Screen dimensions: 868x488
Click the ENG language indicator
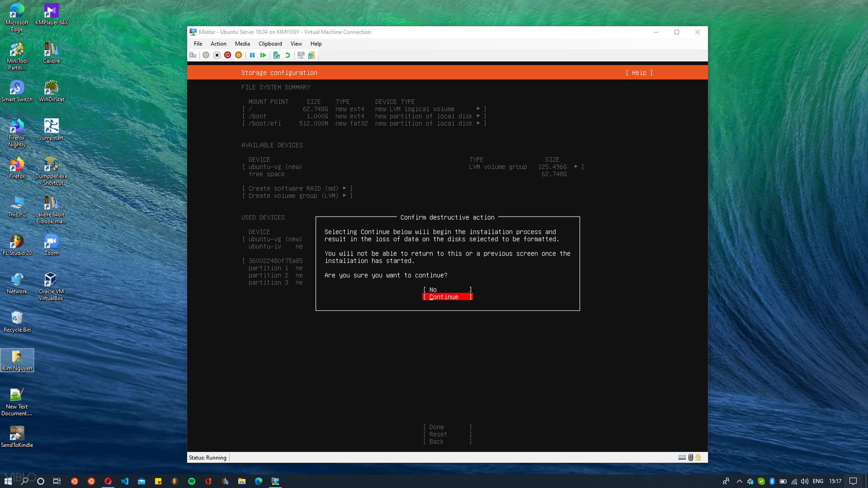818,481
